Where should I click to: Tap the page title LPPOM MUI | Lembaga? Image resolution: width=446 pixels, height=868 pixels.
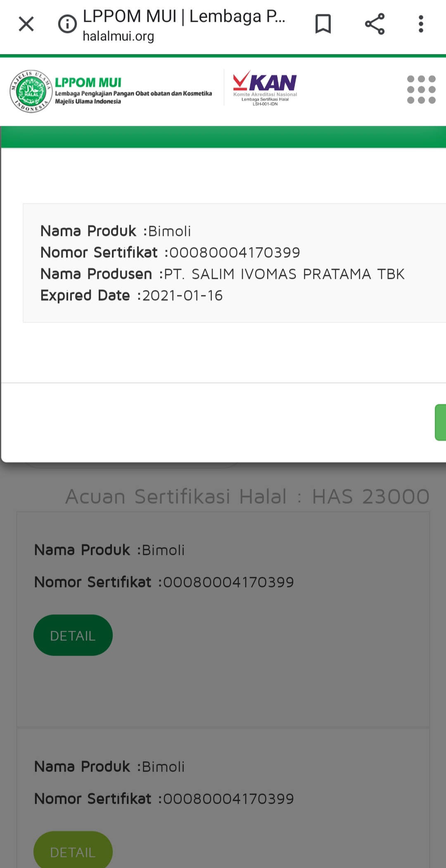click(x=184, y=17)
